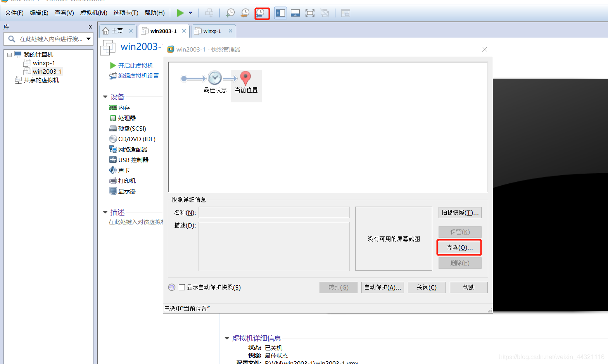The height and width of the screenshot is (364, 608).
Task: Click the 处理器 device icon
Action: 113,118
